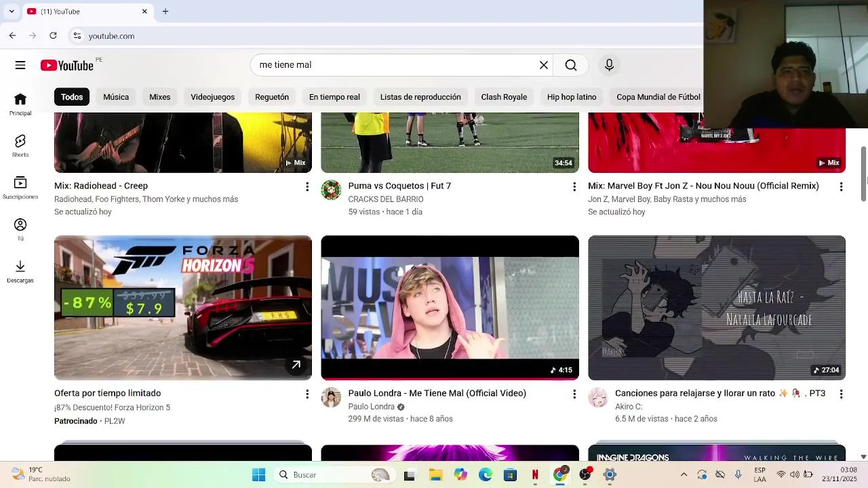Play Paulo Londra video thumbnail
Image resolution: width=868 pixels, height=488 pixels.
450,308
